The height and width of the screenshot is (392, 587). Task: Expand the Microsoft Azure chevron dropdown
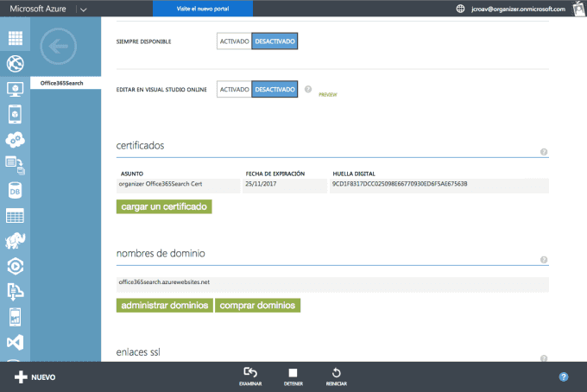84,9
